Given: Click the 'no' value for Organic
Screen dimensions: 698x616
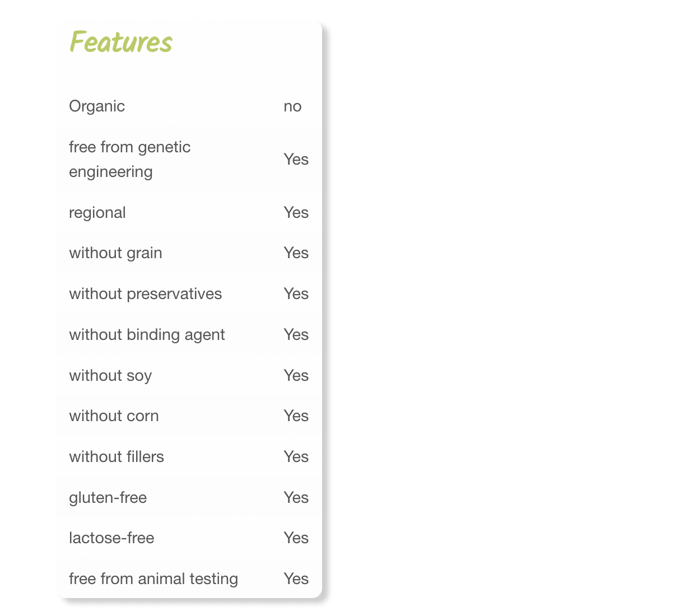Looking at the screenshot, I should (x=292, y=106).
